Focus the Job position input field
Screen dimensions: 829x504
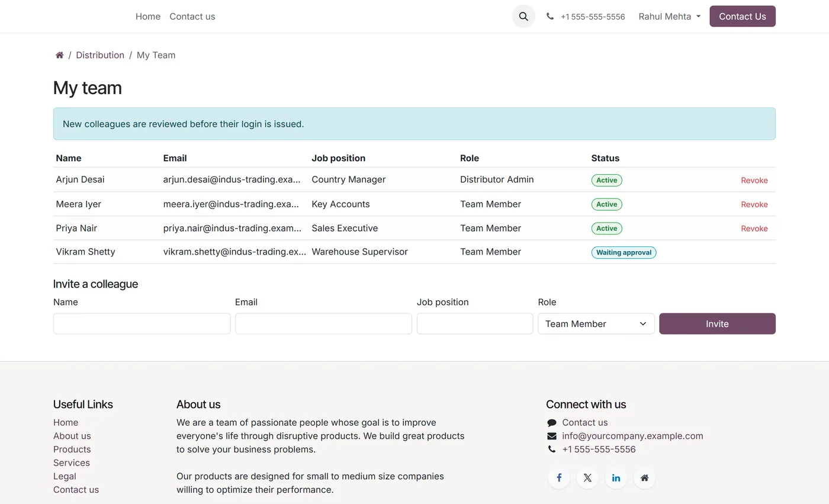pos(475,324)
